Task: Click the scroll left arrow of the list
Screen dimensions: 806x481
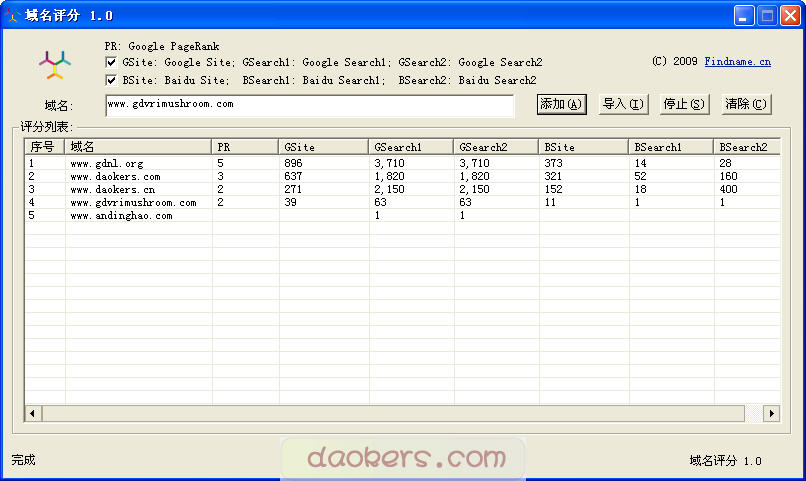Action: 33,413
